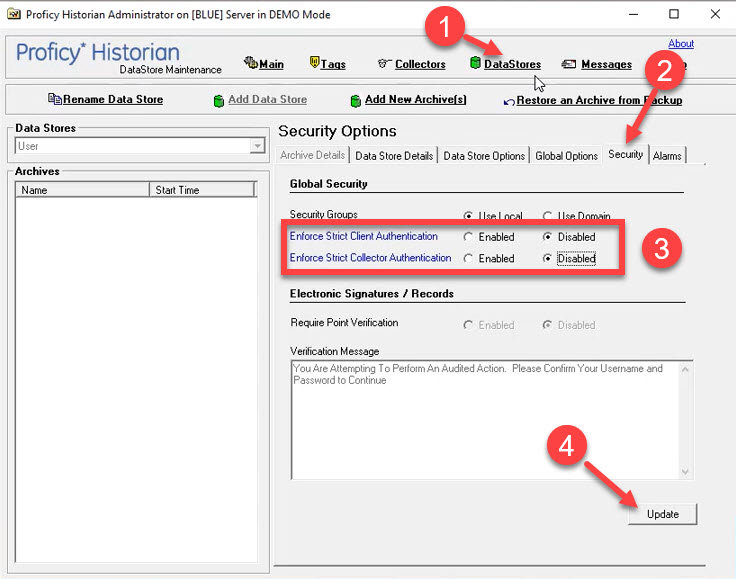
Task: Click the Restore Archive arrow icon
Action: [x=509, y=102]
